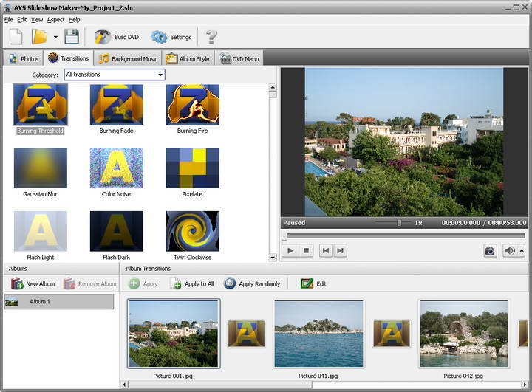The image size is (532, 392).
Task: Go to the Album Style tab
Action: [x=188, y=58]
